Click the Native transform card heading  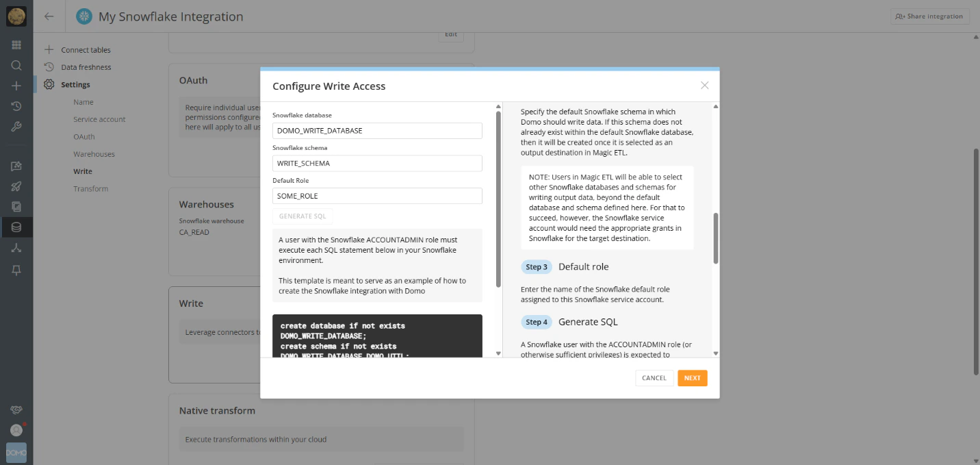click(x=217, y=411)
